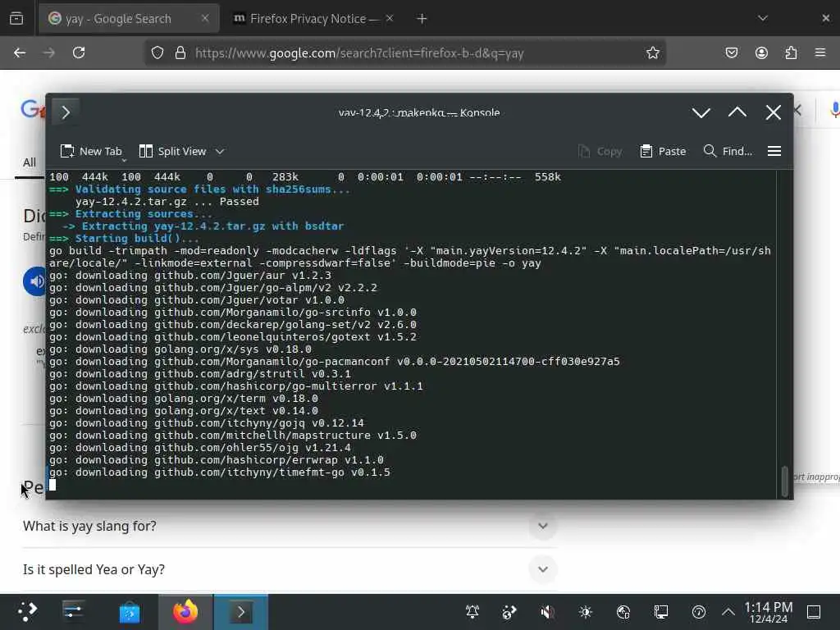Switch to Firefox in the taskbar

click(185, 612)
